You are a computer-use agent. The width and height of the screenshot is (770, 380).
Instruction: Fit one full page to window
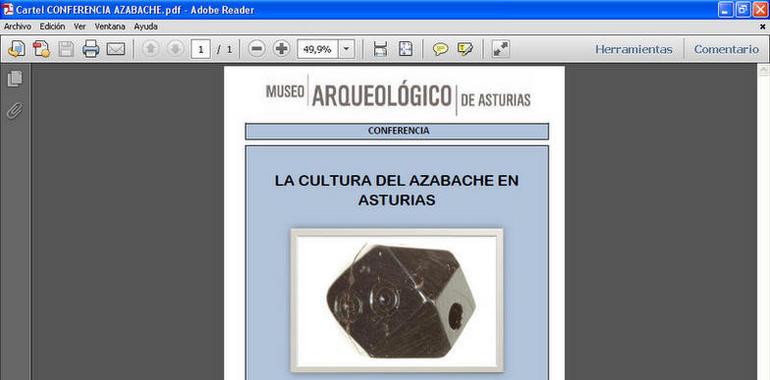click(405, 49)
